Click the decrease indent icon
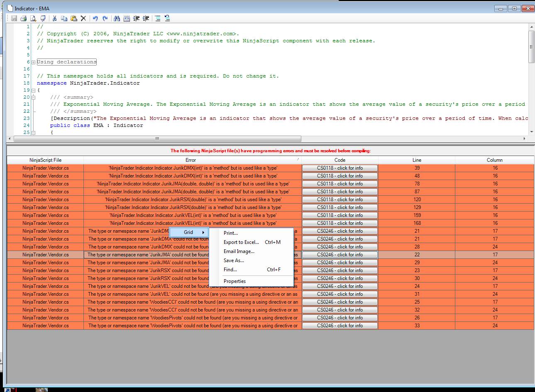This screenshot has height=392, width=535. [136, 18]
